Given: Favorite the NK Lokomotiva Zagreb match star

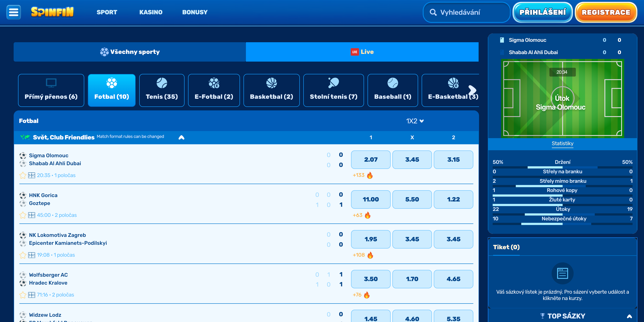Looking at the screenshot, I should pyautogui.click(x=23, y=255).
